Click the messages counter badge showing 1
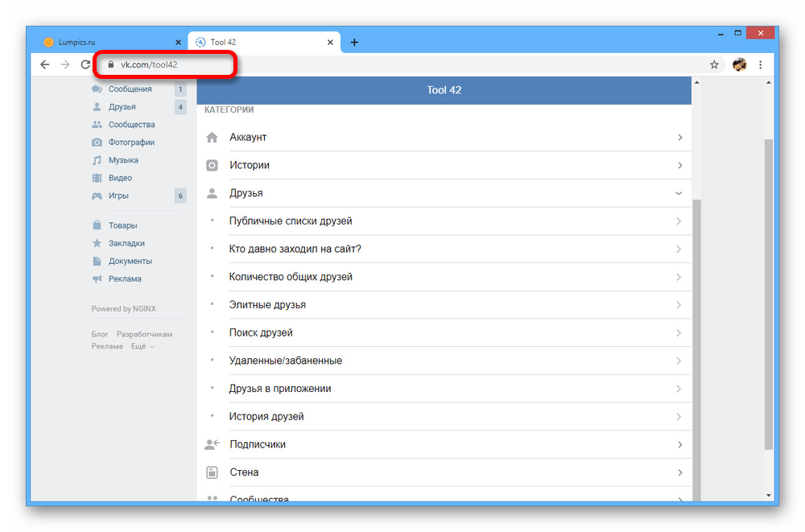This screenshot has width=805, height=532. pyautogui.click(x=180, y=89)
